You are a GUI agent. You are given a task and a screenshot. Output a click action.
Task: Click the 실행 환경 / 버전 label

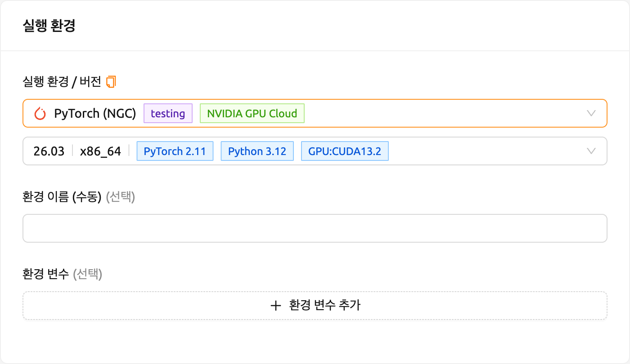pyautogui.click(x=62, y=81)
